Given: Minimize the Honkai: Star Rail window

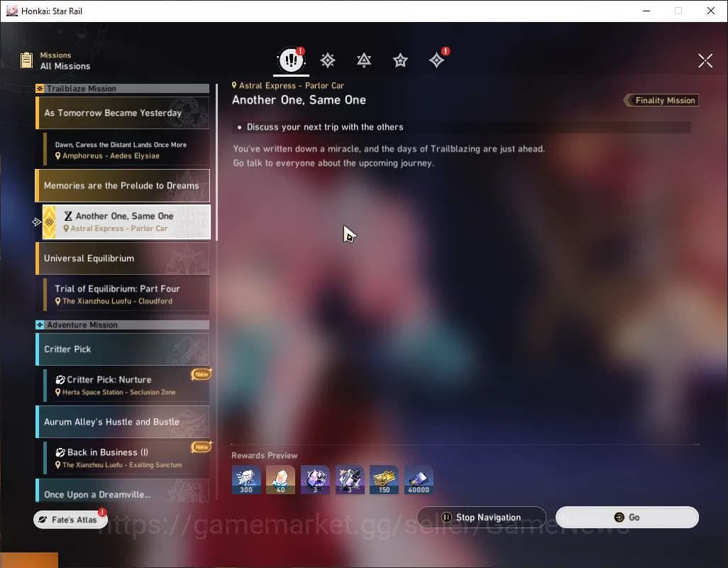Looking at the screenshot, I should (x=646, y=11).
